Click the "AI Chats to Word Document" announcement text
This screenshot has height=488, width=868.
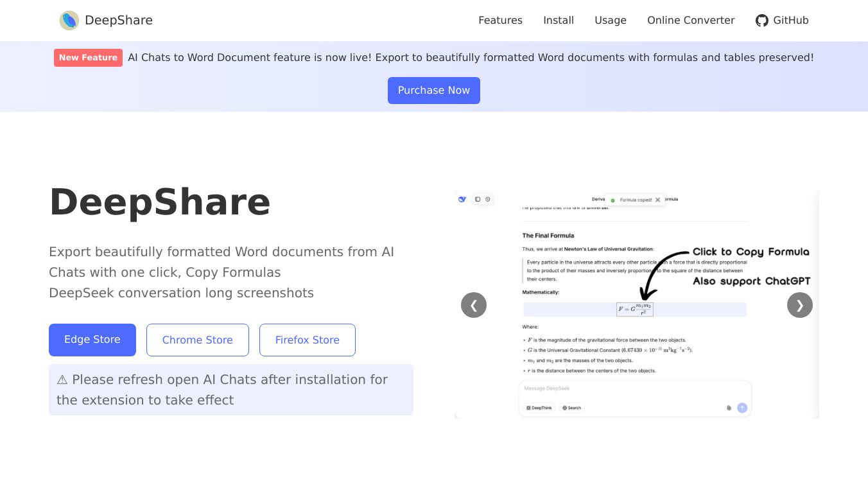pyautogui.click(x=471, y=58)
